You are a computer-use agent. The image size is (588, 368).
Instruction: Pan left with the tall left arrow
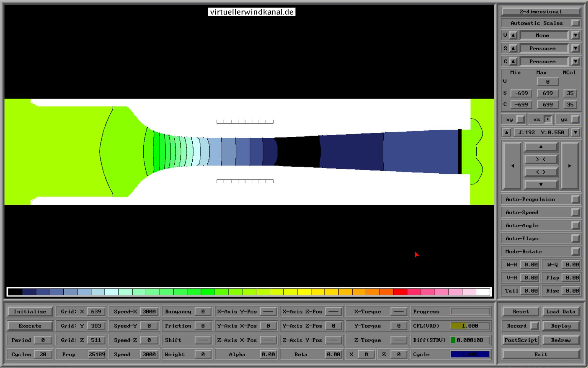click(512, 166)
